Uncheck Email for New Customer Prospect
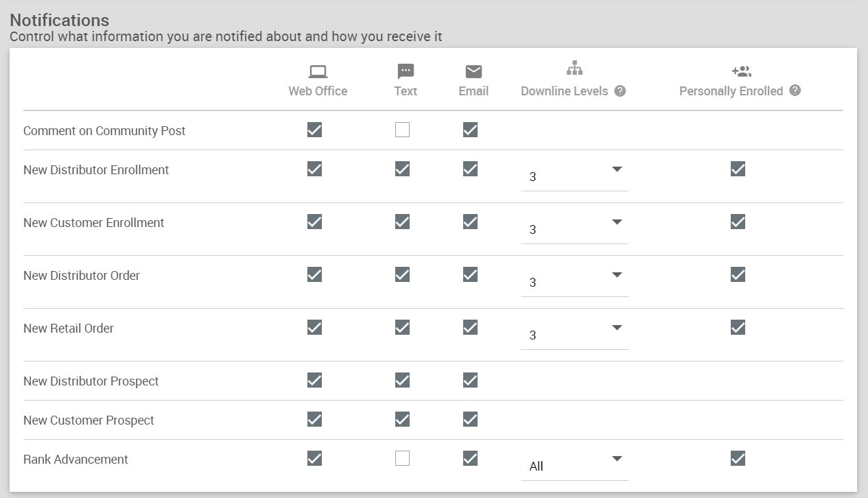The width and height of the screenshot is (868, 498). [x=470, y=419]
